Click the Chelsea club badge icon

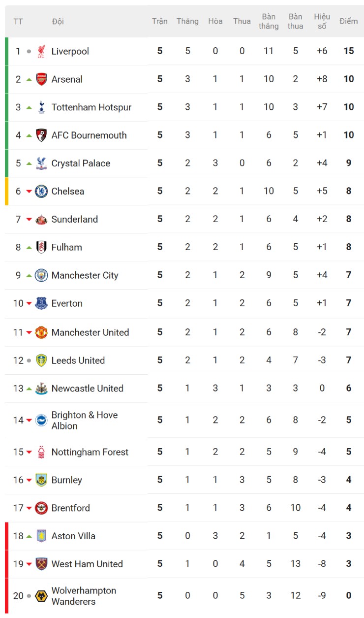pyautogui.click(x=41, y=191)
